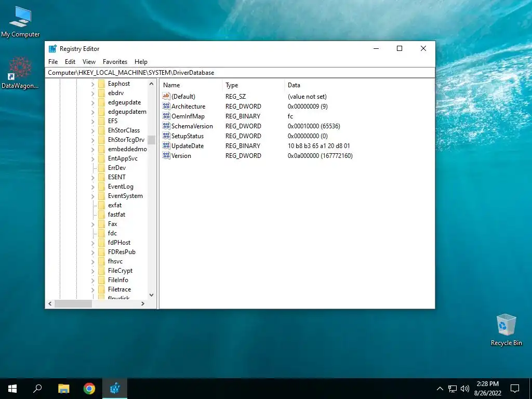Click the taskbar clock showing 2:28 PM
Viewport: 532px width, 399px height.
[487, 389]
